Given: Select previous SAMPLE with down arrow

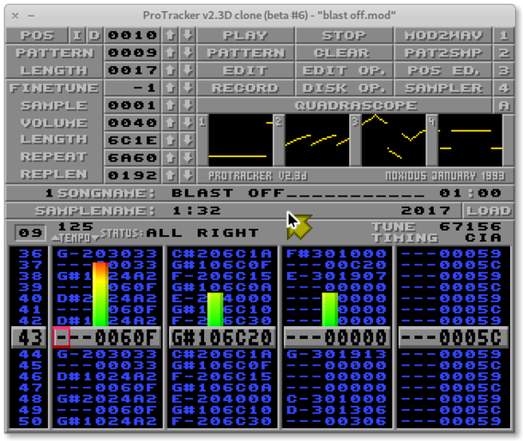Looking at the screenshot, I should (188, 105).
